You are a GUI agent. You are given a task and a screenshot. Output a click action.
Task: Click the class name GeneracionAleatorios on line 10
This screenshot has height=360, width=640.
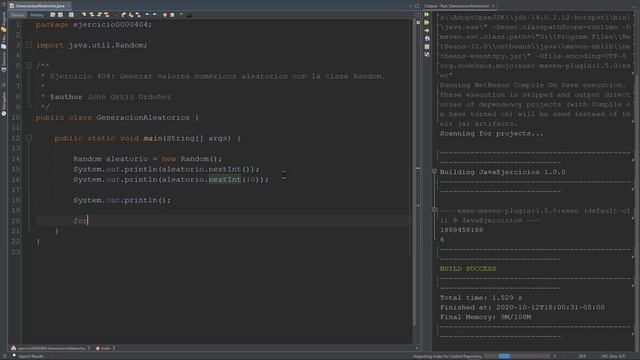pos(143,118)
